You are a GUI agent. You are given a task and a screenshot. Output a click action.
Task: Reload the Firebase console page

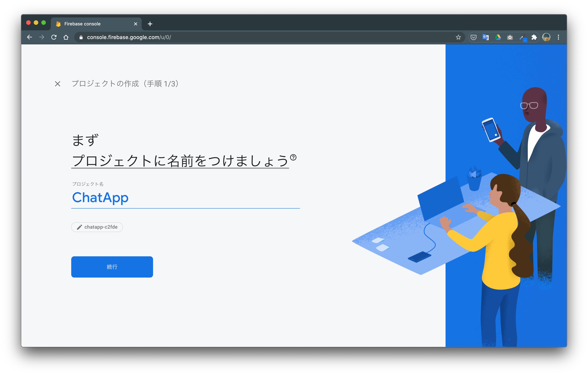[x=54, y=37]
